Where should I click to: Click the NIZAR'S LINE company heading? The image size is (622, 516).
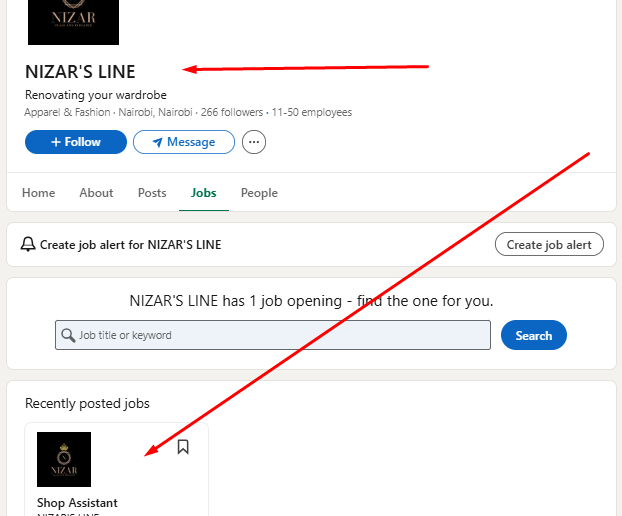pyautogui.click(x=80, y=72)
